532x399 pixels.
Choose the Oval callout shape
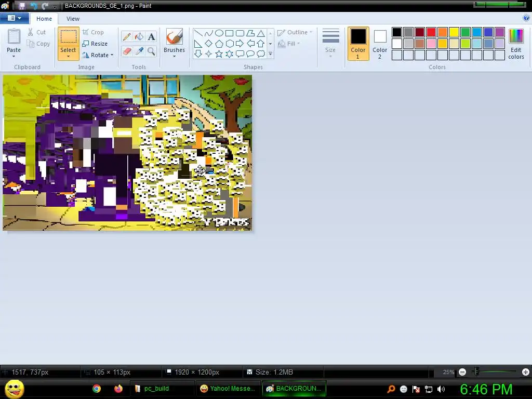pyautogui.click(x=250, y=54)
